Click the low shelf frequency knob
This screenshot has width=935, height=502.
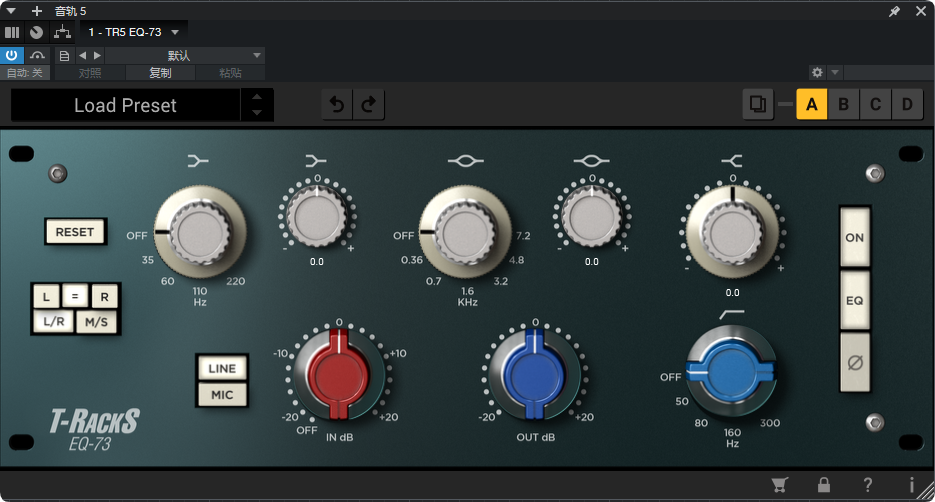[200, 232]
